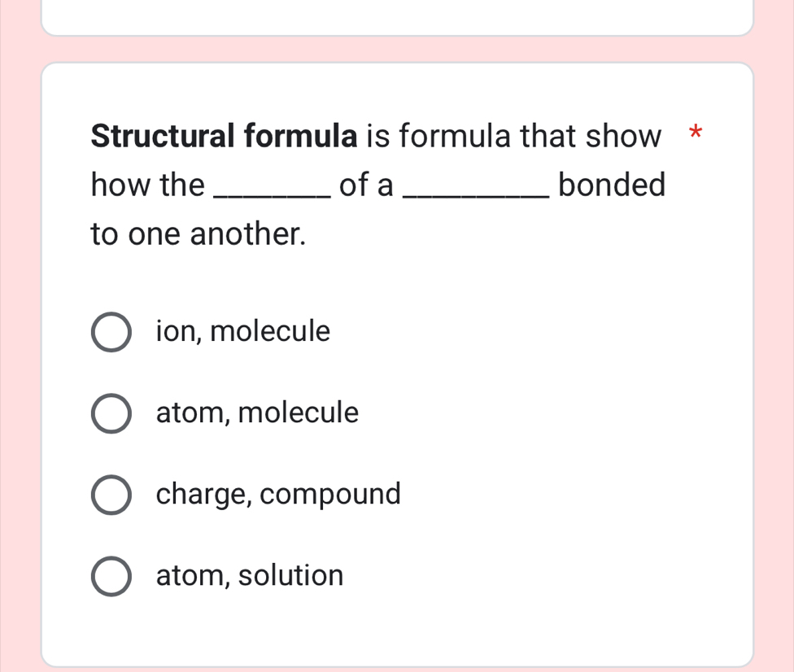The width and height of the screenshot is (794, 672).
Task: Click the pink strip below question card
Action: click(x=397, y=669)
